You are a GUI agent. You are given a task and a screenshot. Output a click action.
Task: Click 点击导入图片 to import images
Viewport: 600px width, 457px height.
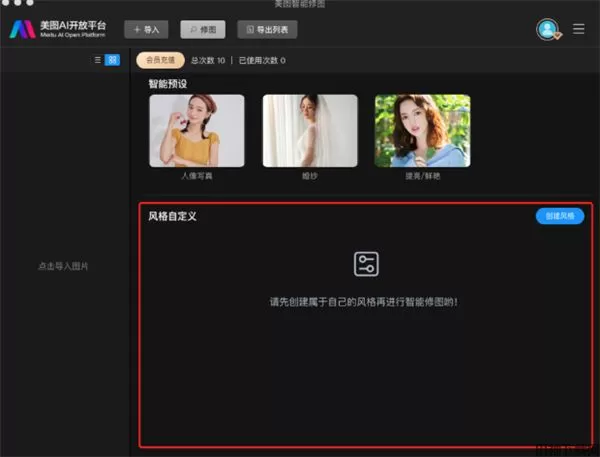click(63, 266)
